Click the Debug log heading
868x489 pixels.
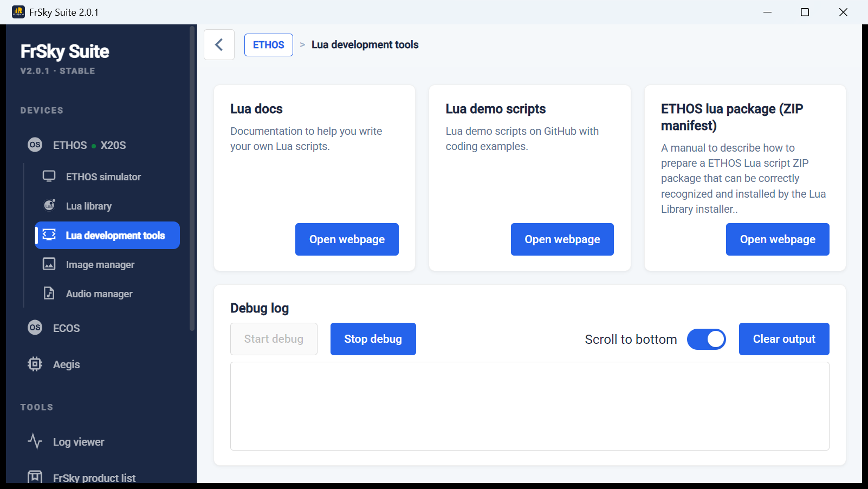pos(260,308)
